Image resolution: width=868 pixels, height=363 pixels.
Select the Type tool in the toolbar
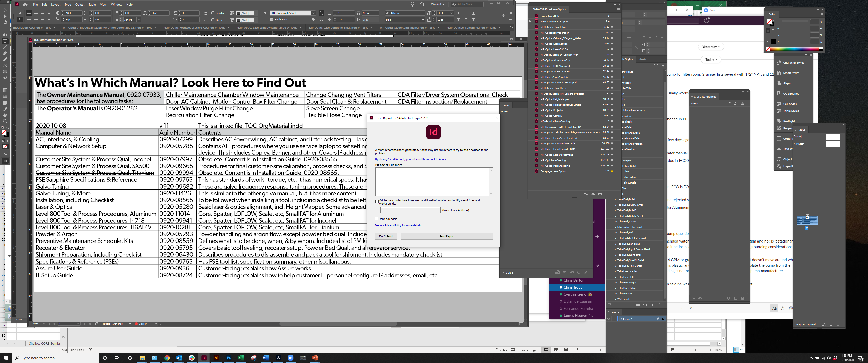5,41
